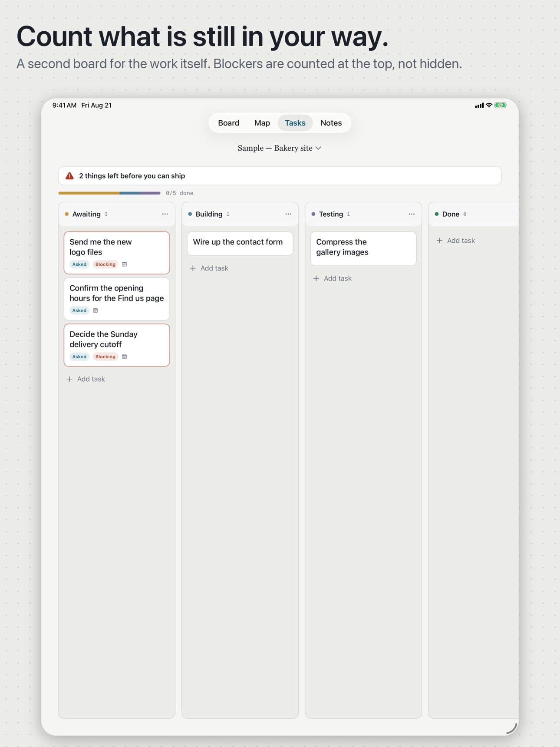Open the blockers banner about shipping

(x=280, y=176)
